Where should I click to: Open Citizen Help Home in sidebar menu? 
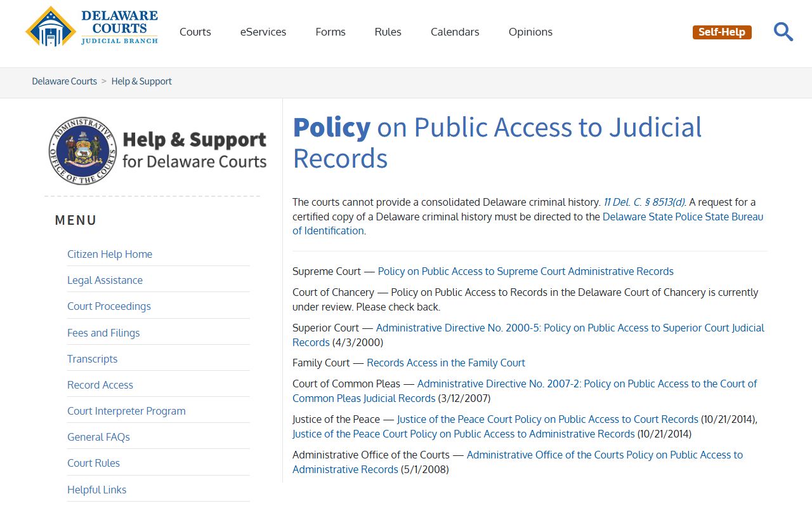pyautogui.click(x=110, y=254)
